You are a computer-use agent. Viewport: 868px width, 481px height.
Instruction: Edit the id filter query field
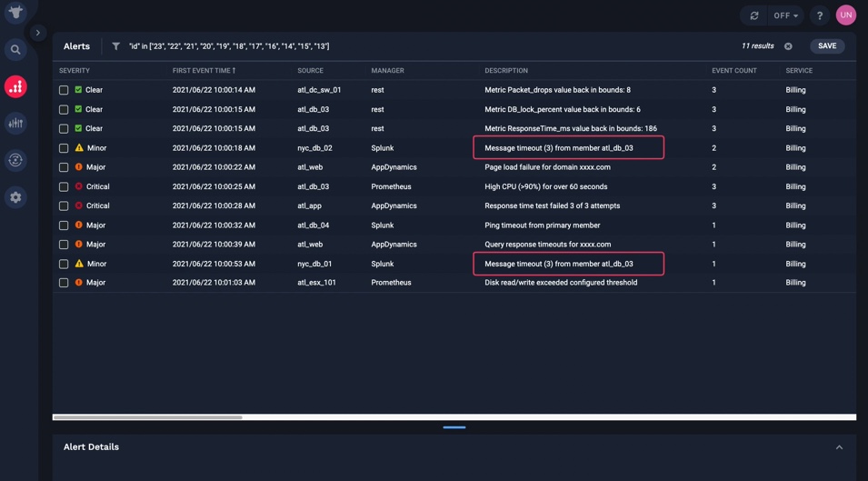pyautogui.click(x=229, y=46)
